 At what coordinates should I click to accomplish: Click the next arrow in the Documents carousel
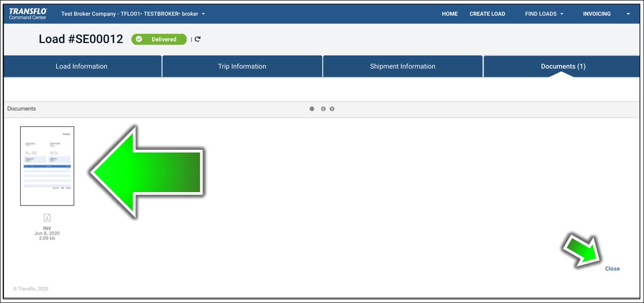point(332,108)
